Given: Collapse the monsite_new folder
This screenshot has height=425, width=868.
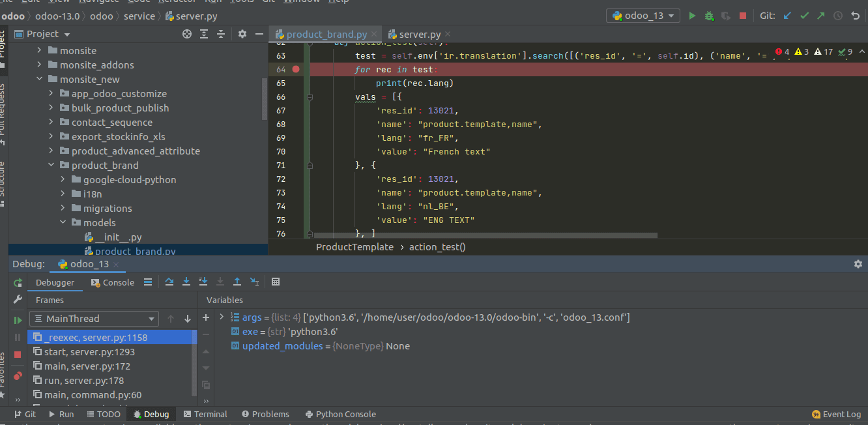Looking at the screenshot, I should 39,79.
